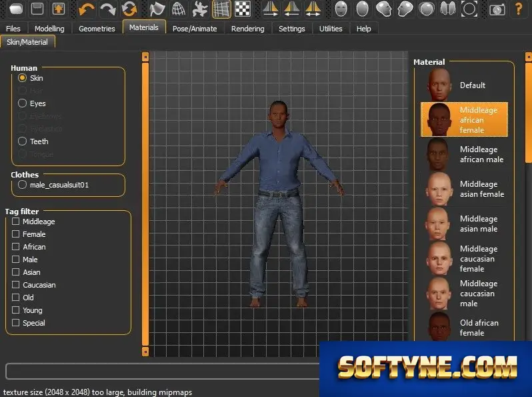Click the save floppy disk icon
The height and width of the screenshot is (397, 532).
37,9
